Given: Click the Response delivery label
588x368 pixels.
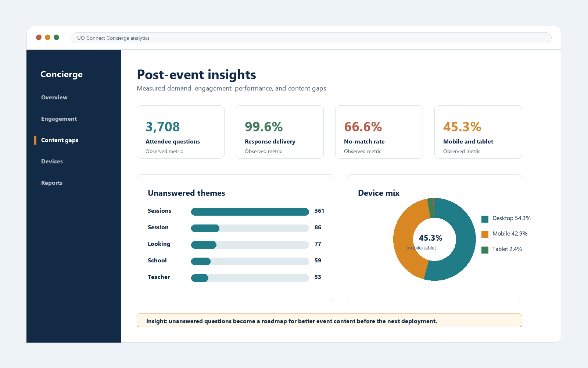Looking at the screenshot, I should tap(270, 142).
